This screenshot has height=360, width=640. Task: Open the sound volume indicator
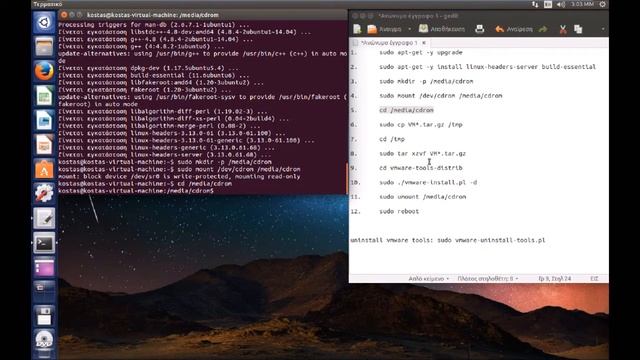coord(561,4)
